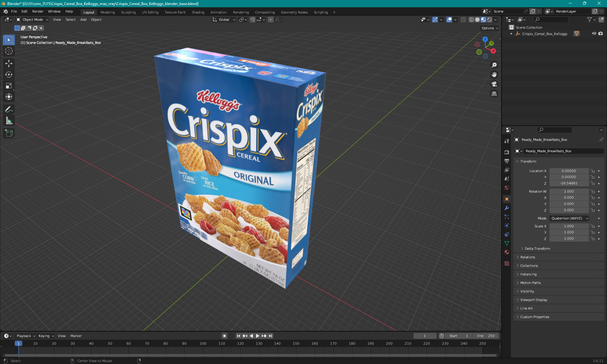
Task: Open the Object Constraints tab
Action: pyautogui.click(x=507, y=234)
